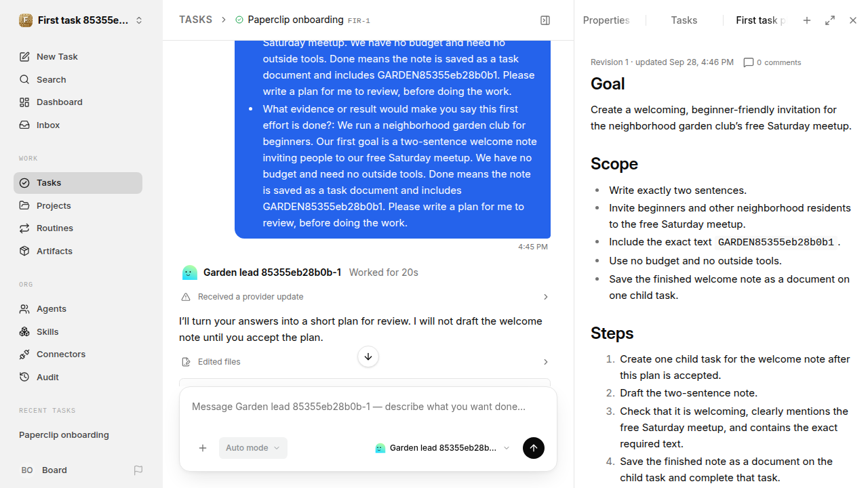Screen dimensions: 868x488
Task: Click the Artifacts cube icon
Action: [24, 251]
